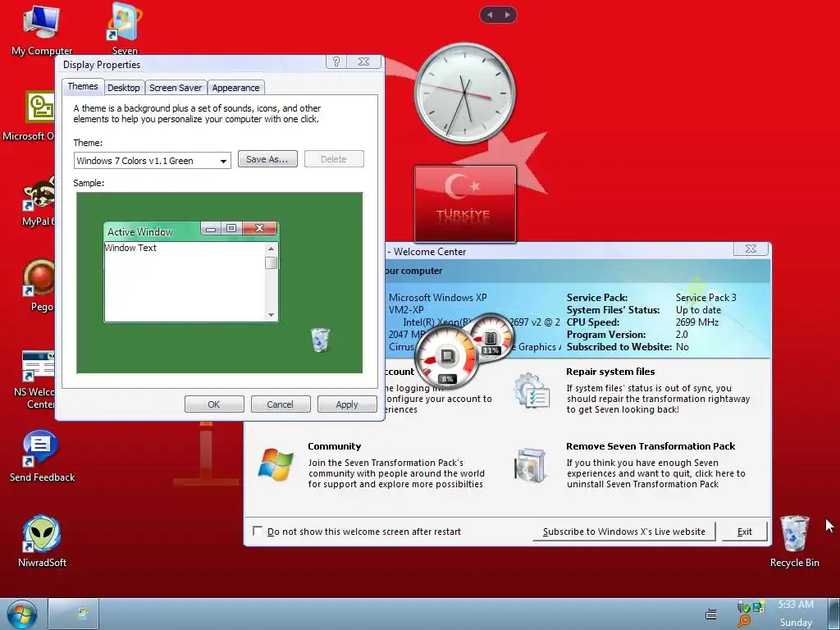
Task: Click the Display Properties title bar
Action: 193,64
